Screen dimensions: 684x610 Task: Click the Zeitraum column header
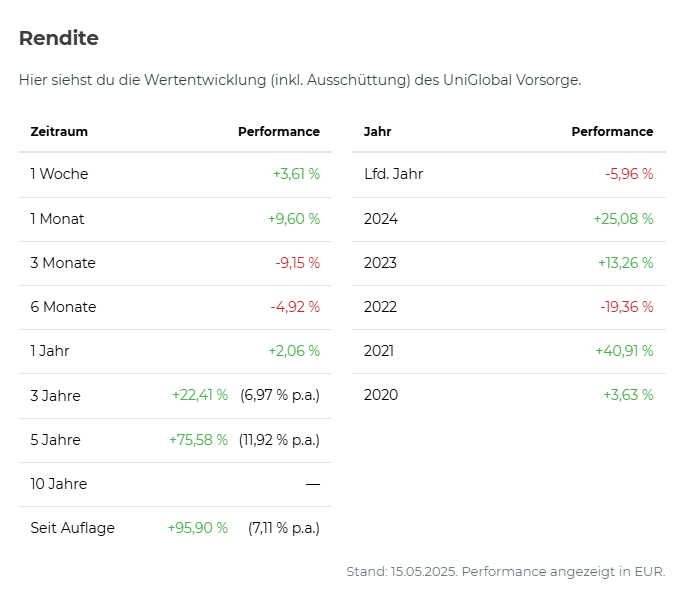pyautogui.click(x=59, y=131)
